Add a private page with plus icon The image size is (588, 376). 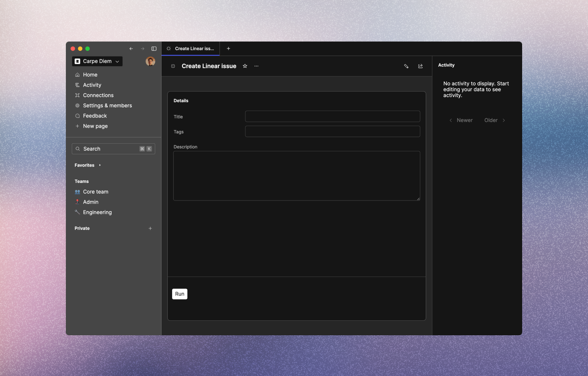[x=150, y=228]
